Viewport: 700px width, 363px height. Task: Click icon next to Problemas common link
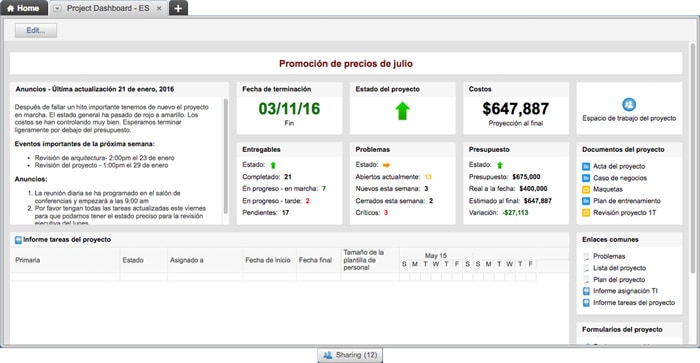click(586, 257)
